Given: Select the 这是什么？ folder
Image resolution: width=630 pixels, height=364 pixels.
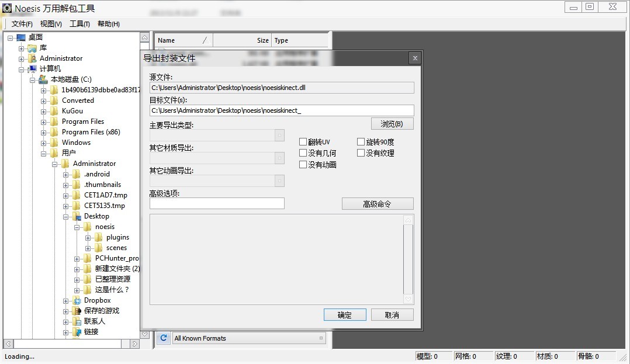Looking at the screenshot, I should [x=112, y=290].
